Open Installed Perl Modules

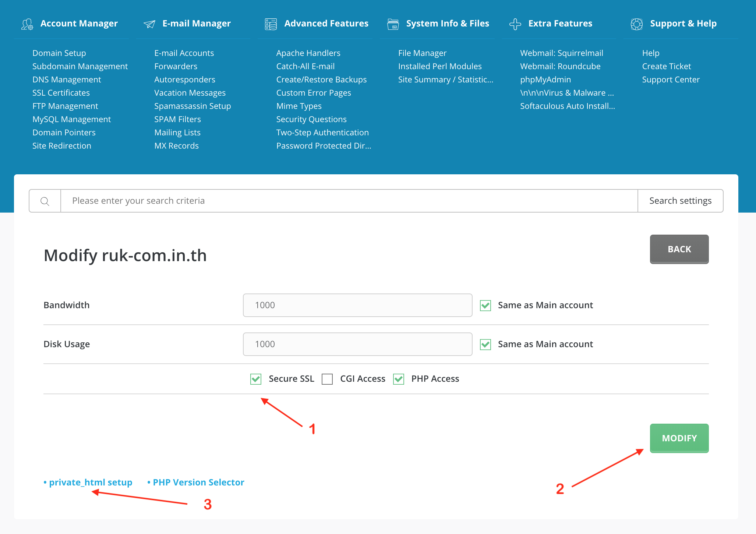pyautogui.click(x=440, y=66)
